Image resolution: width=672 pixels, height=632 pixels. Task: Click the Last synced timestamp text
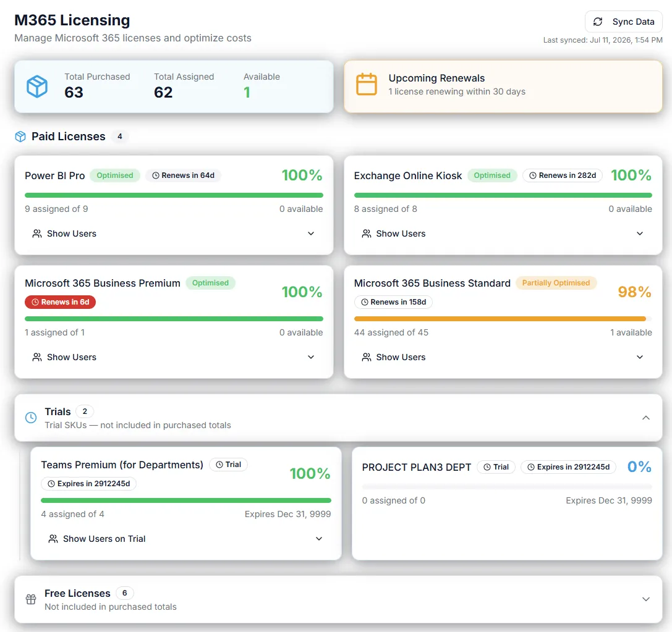[x=603, y=40]
